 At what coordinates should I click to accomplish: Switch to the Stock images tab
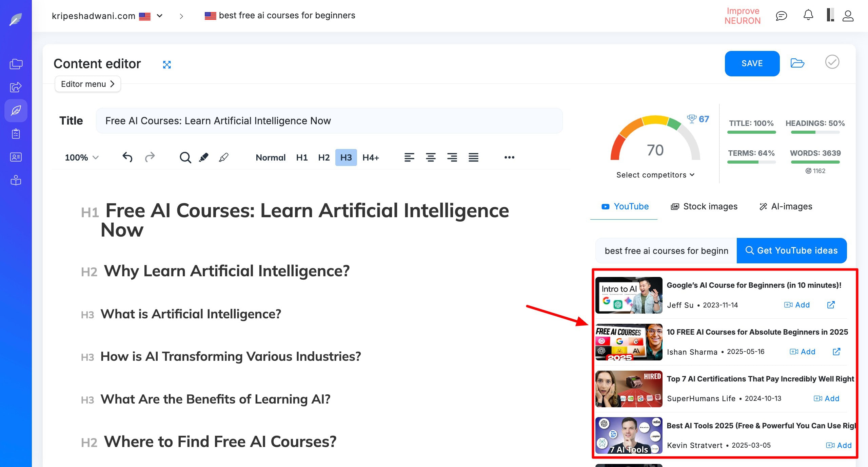(704, 206)
